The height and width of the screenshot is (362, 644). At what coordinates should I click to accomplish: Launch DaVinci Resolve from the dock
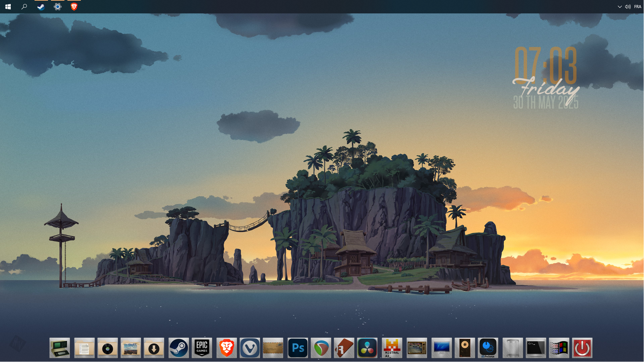(x=367, y=348)
